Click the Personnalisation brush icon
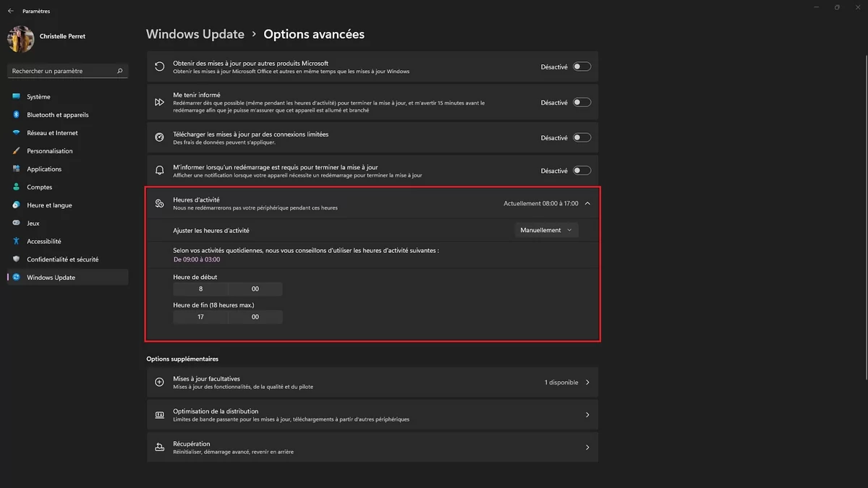868x488 pixels. coord(17,151)
